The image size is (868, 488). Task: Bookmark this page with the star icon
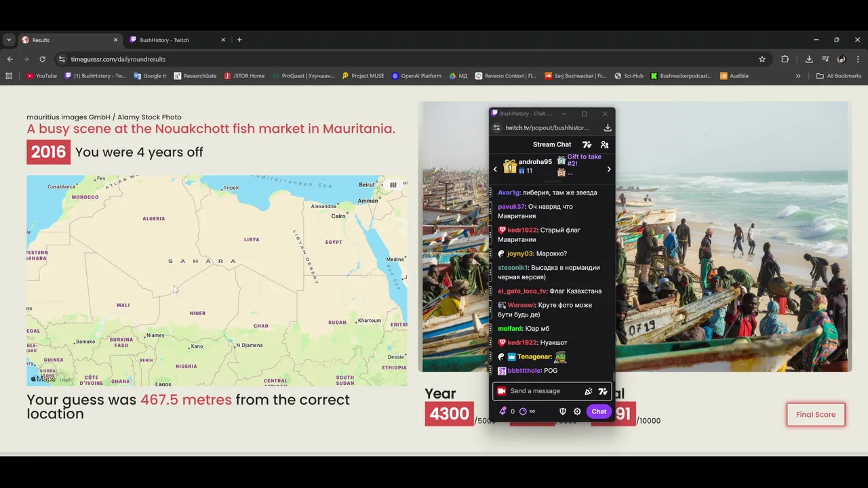pos(762,59)
